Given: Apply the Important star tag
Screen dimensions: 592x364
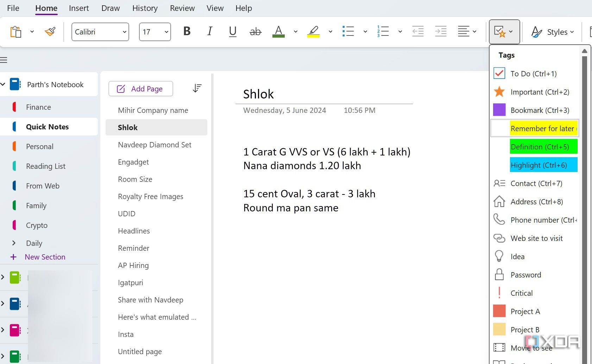Looking at the screenshot, I should [534, 92].
